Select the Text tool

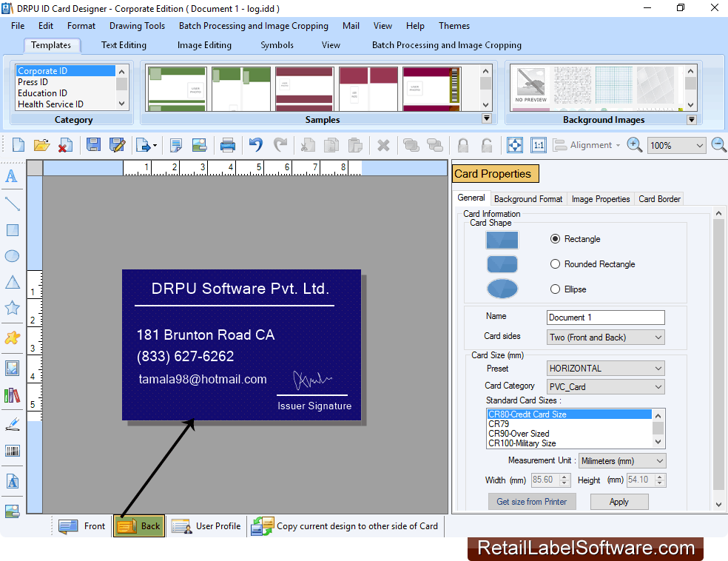click(12, 176)
